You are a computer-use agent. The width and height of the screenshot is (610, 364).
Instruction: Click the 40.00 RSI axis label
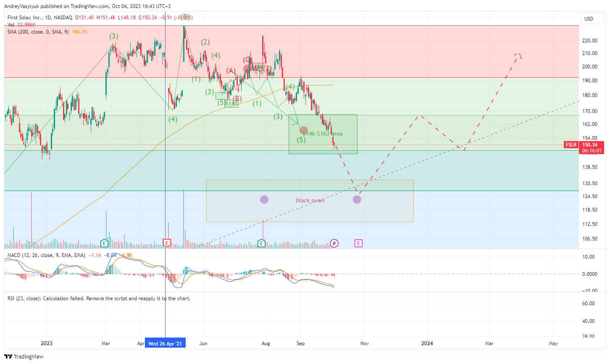click(589, 321)
